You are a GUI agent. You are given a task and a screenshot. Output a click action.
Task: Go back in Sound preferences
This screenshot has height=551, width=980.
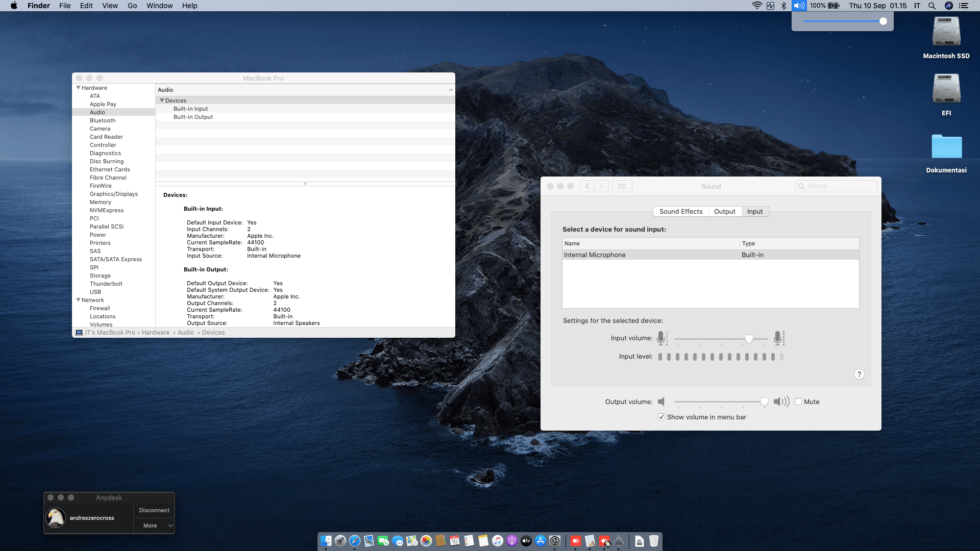pos(587,186)
